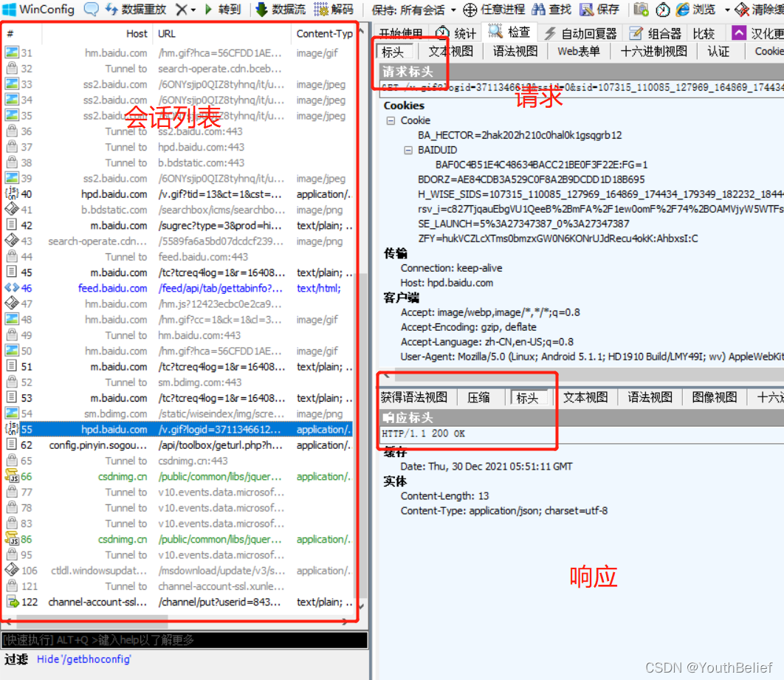Click the script icon of session 66
Screen dimensions: 784x680
pos(12,476)
